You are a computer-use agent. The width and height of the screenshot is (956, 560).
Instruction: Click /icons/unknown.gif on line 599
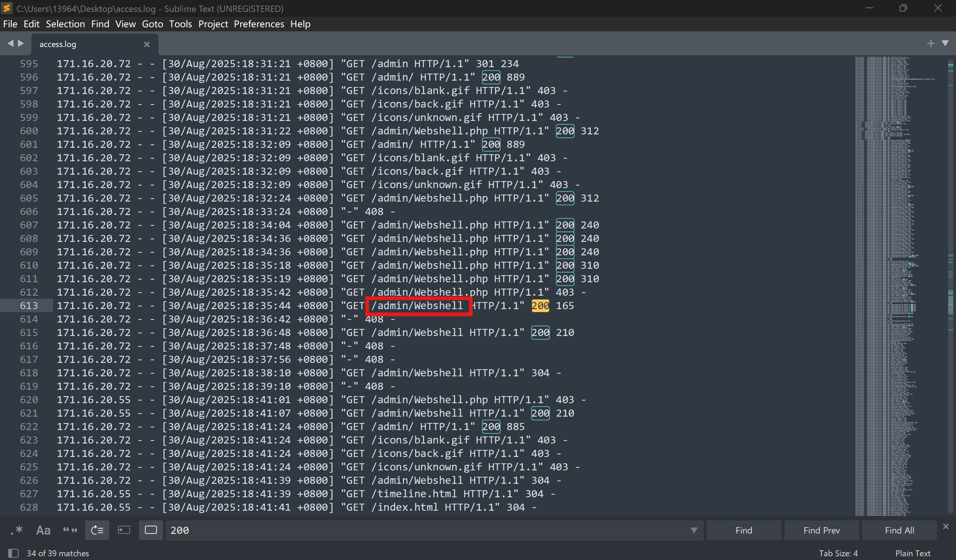click(426, 118)
